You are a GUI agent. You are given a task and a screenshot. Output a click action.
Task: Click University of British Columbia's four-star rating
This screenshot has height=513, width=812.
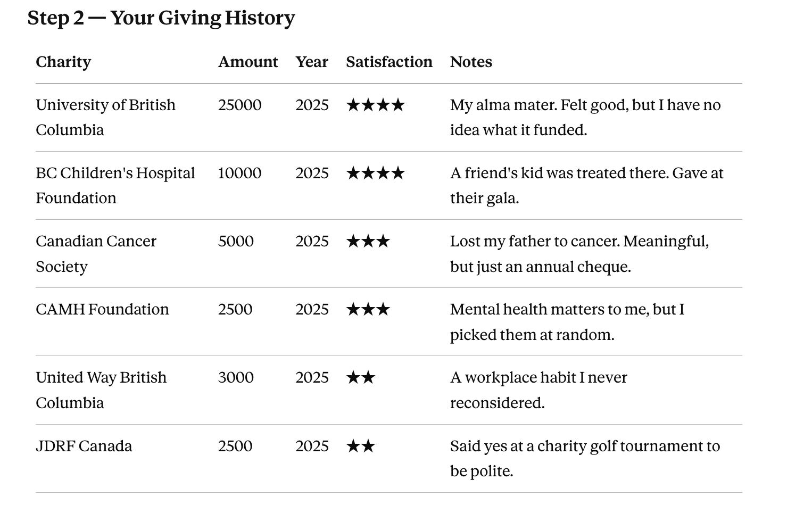coord(376,105)
